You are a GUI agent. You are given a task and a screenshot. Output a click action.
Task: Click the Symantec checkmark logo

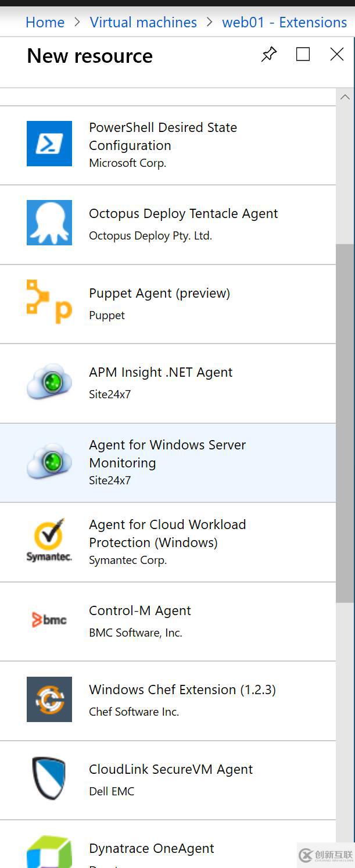tap(49, 540)
